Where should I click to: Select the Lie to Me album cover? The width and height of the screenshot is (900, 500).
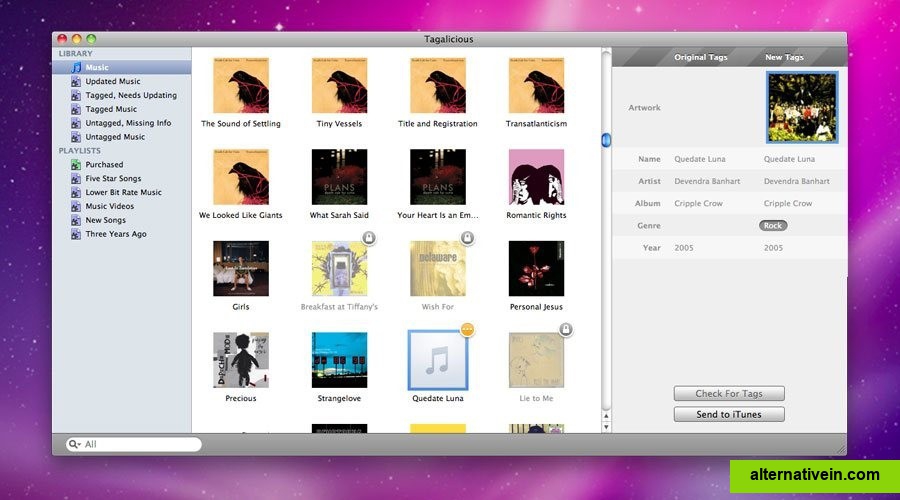[536, 360]
